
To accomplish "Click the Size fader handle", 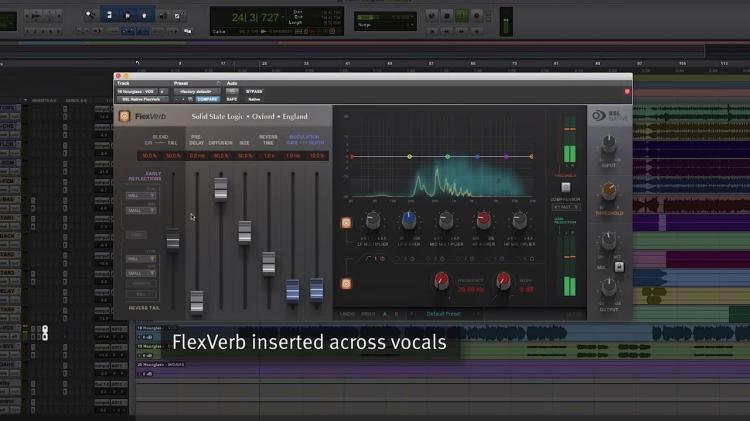I will point(245,232).
